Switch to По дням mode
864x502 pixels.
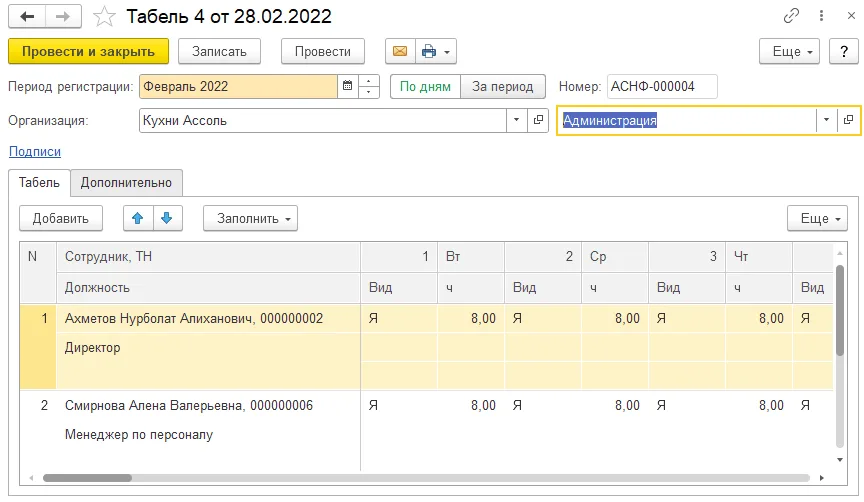coord(425,87)
